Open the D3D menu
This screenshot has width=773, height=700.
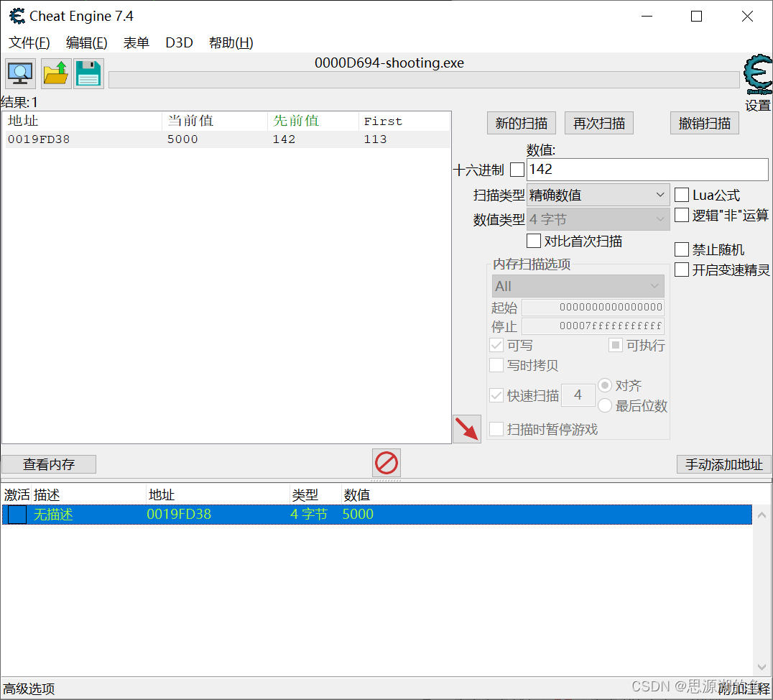(x=178, y=42)
